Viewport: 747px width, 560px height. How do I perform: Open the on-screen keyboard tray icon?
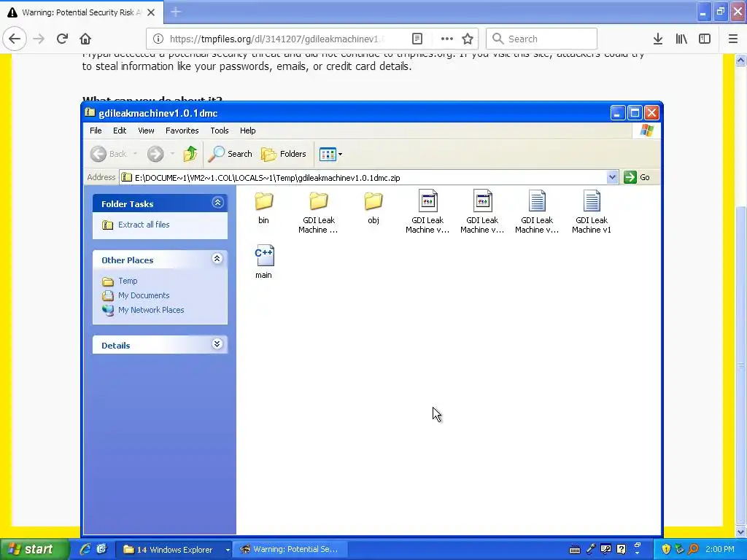tap(575, 550)
